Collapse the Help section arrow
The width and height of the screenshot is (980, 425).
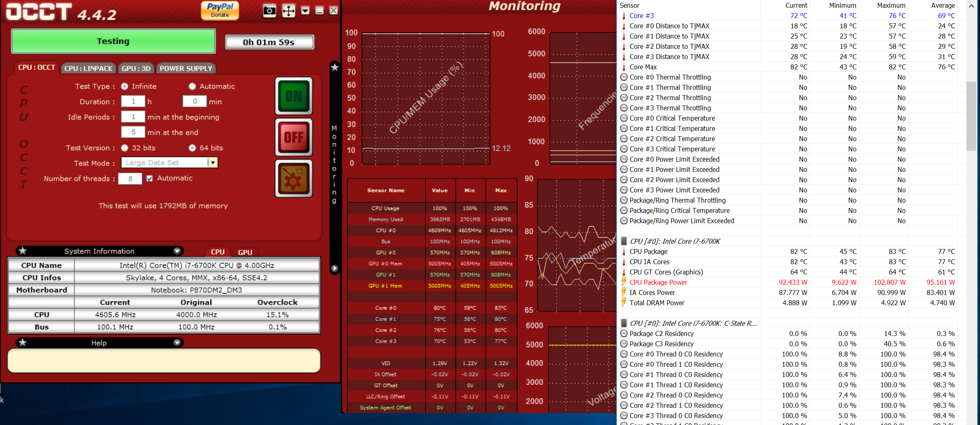point(177,343)
